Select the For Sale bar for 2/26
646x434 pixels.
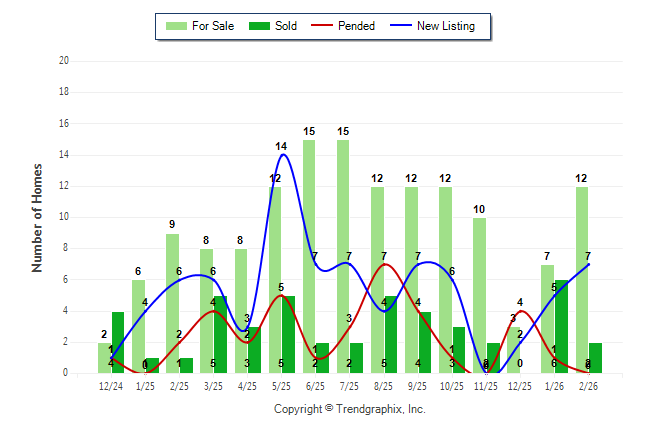[x=581, y=280]
